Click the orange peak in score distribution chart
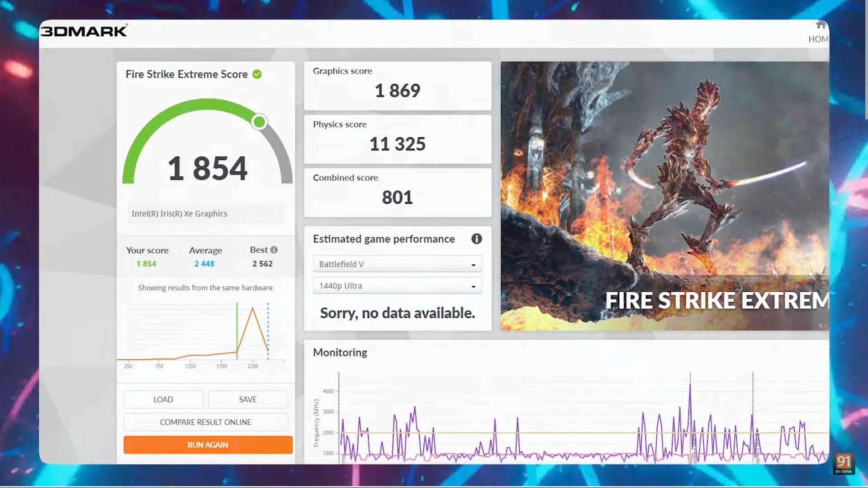Viewport: 868px width, 488px height. pyautogui.click(x=252, y=309)
